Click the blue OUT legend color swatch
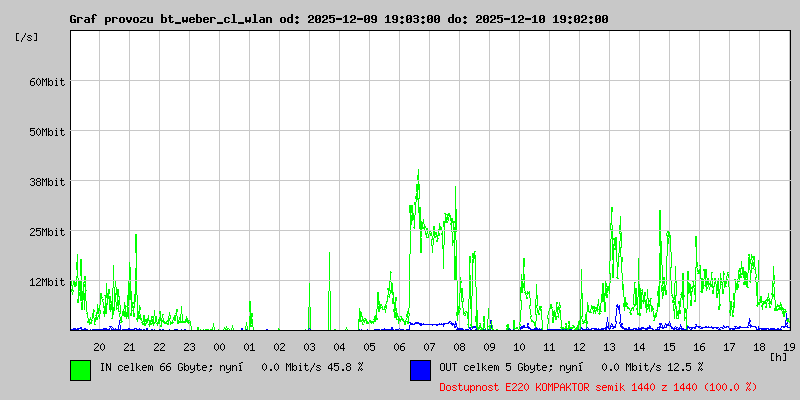 pyautogui.click(x=420, y=370)
